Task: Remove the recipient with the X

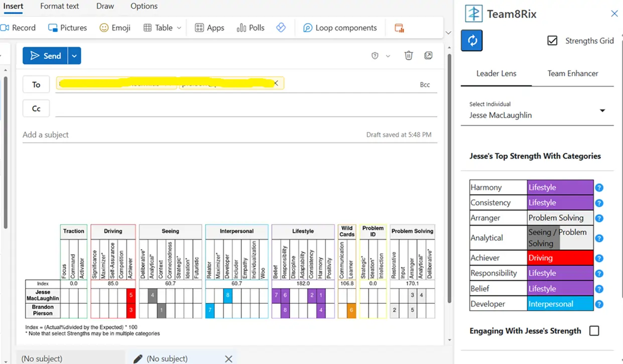Action: click(x=276, y=83)
